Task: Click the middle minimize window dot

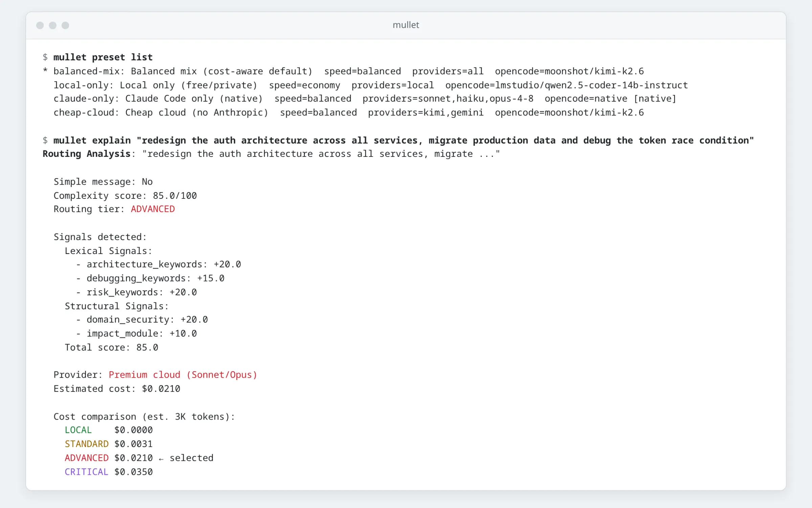Action: 52,25
